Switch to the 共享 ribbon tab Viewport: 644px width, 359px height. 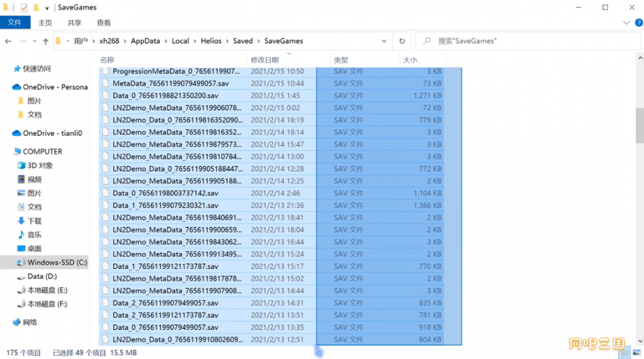tap(74, 23)
